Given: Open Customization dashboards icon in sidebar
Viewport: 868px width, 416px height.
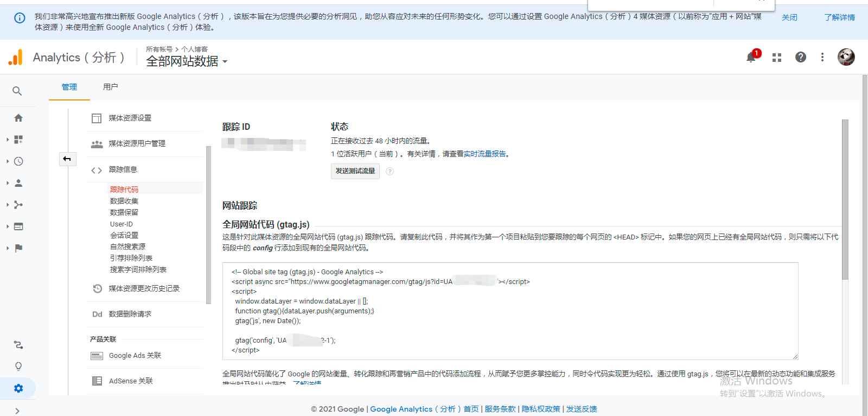Looking at the screenshot, I should pos(18,140).
